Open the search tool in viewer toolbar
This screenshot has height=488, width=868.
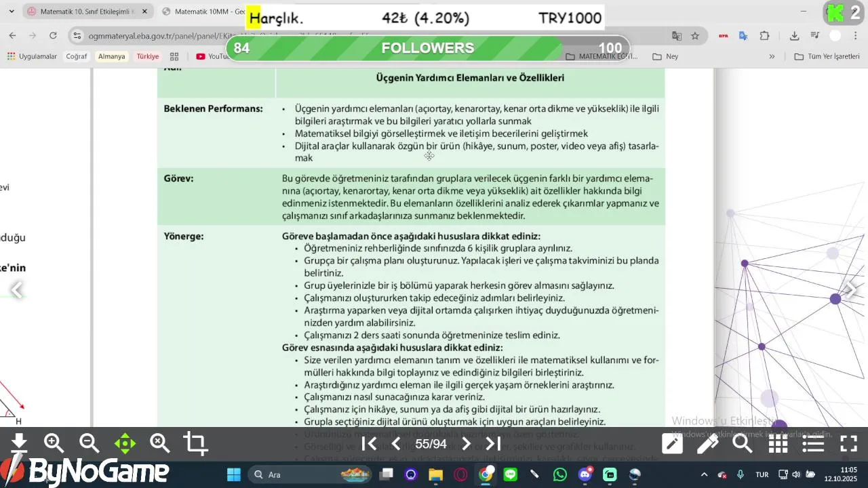tap(743, 444)
